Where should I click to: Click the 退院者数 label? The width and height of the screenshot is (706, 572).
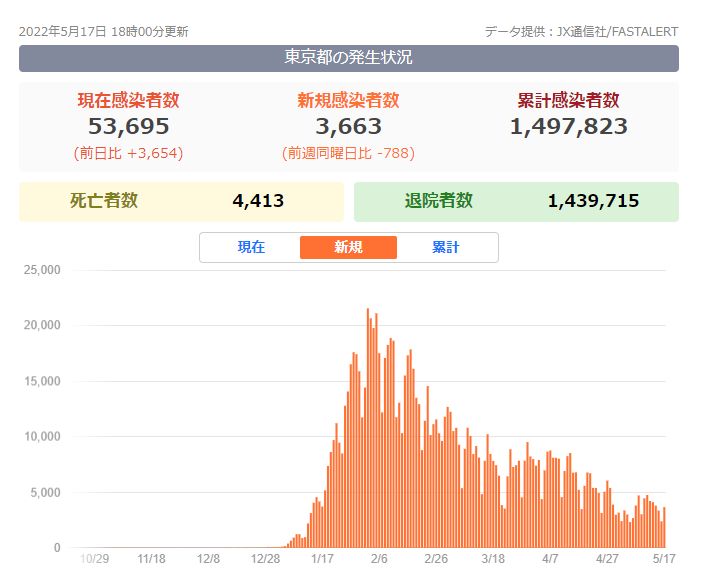(x=439, y=201)
